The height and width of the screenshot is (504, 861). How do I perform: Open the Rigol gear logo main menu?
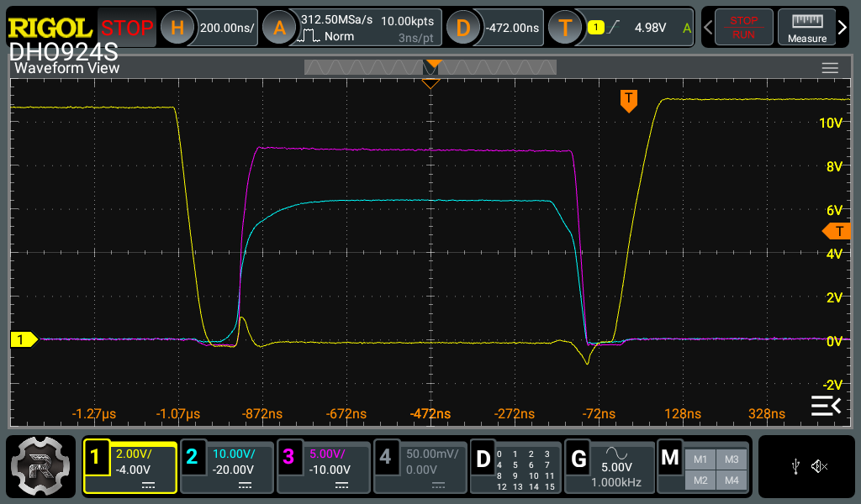[40, 466]
